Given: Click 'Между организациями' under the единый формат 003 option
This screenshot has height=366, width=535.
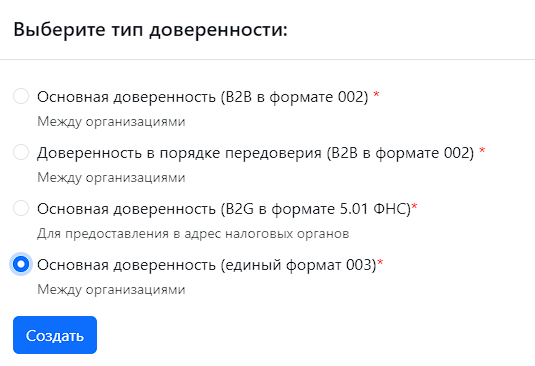Looking at the screenshot, I should pos(111,290).
